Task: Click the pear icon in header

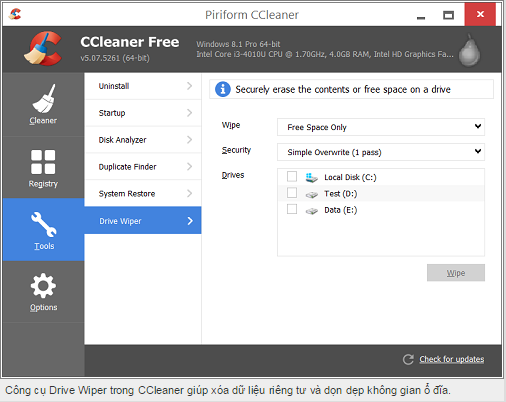Action: 469,50
